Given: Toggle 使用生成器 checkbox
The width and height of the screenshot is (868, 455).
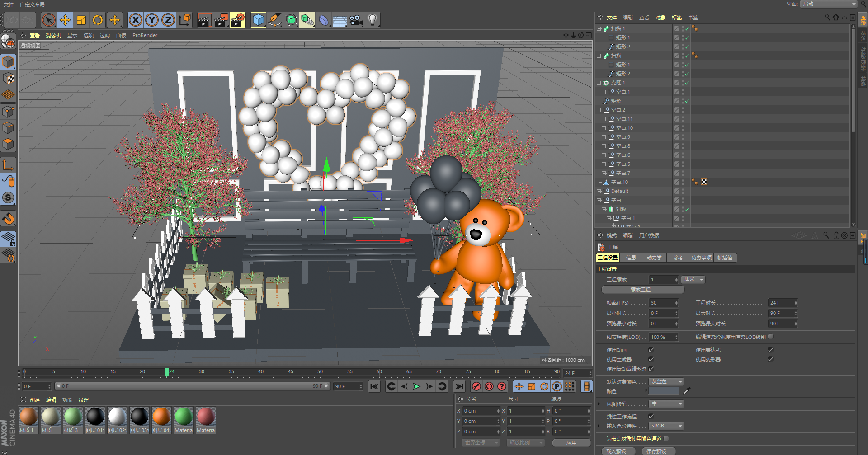Looking at the screenshot, I should tap(651, 359).
